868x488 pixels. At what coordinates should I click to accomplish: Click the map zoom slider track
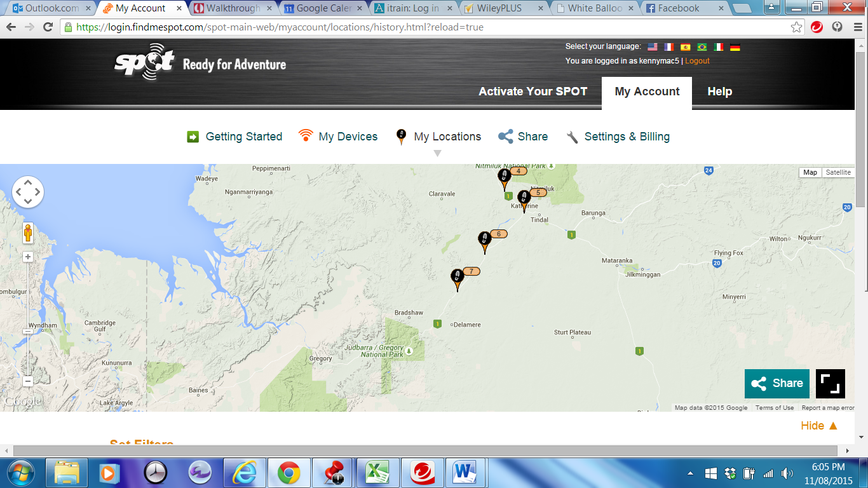point(28,299)
